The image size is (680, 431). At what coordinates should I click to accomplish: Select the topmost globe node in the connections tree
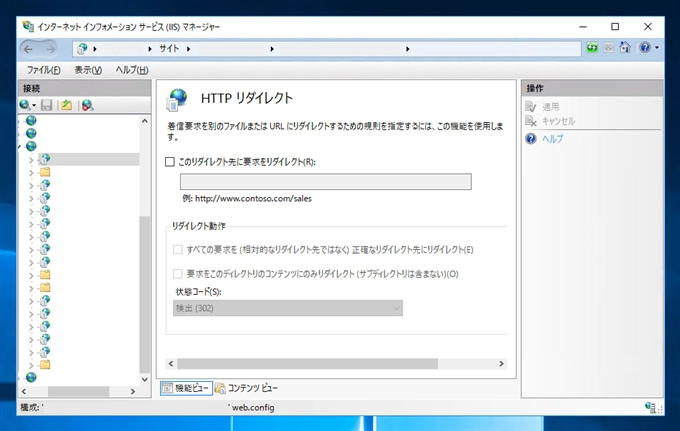[31, 121]
